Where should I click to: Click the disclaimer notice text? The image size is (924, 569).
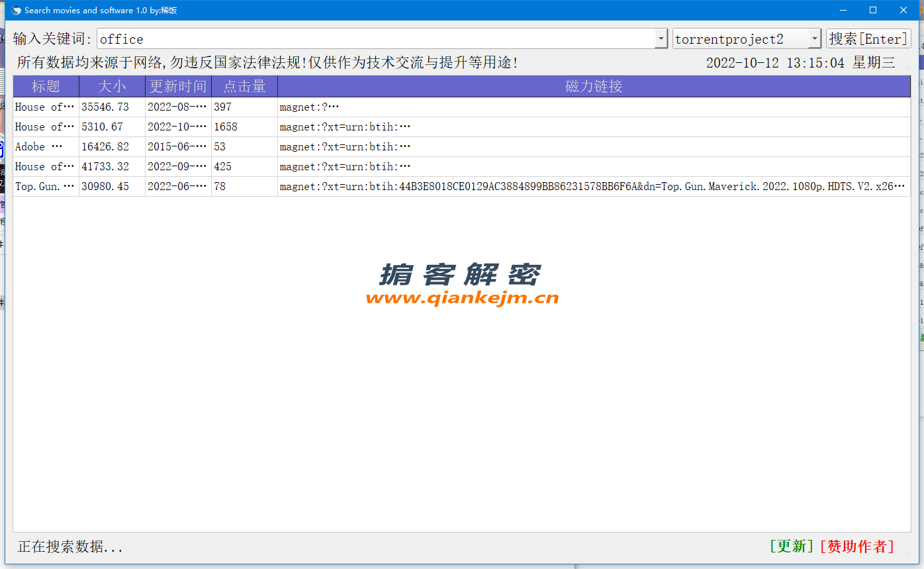[267, 63]
